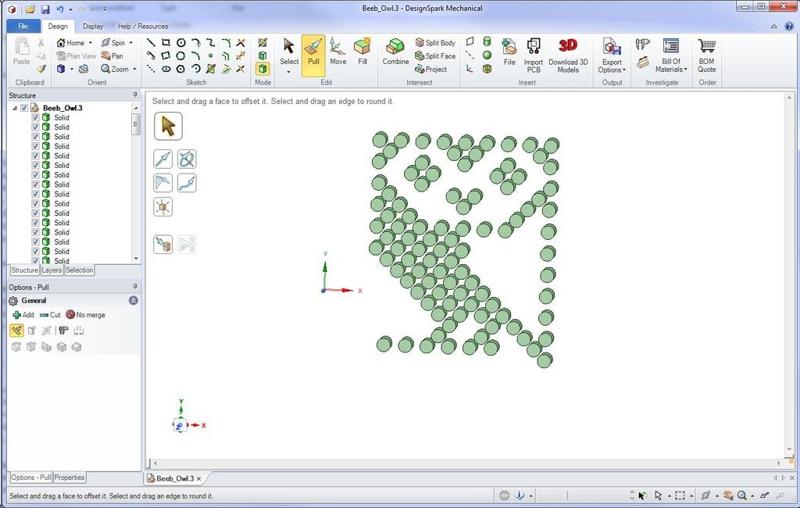Open the File menu tab
This screenshot has height=508, width=800.
tap(23, 26)
